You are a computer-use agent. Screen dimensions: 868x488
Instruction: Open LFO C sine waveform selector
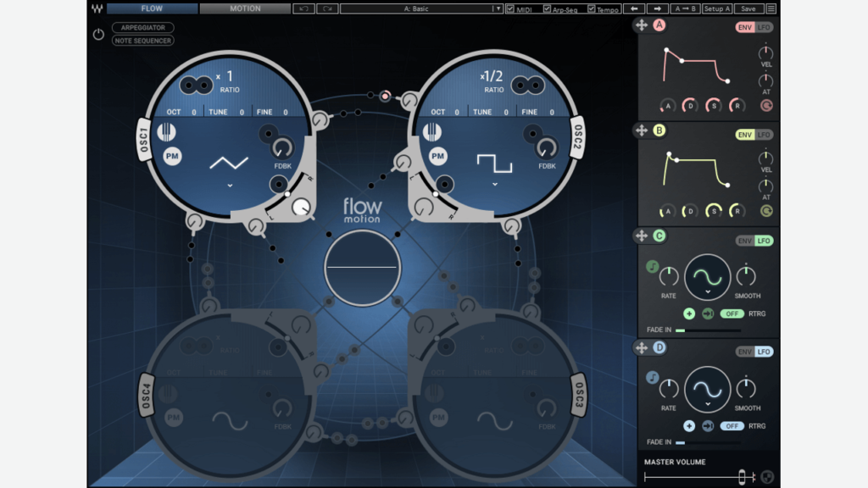pyautogui.click(x=708, y=277)
